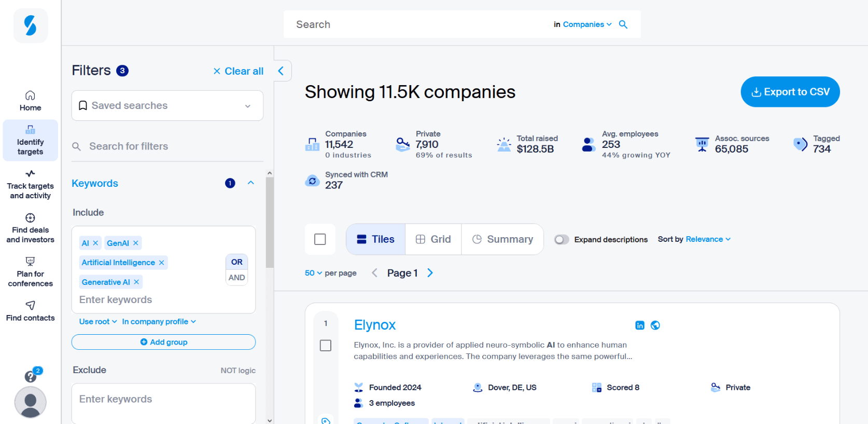Open Find contacts in sidebar
This screenshot has height=424, width=868.
coord(30,311)
